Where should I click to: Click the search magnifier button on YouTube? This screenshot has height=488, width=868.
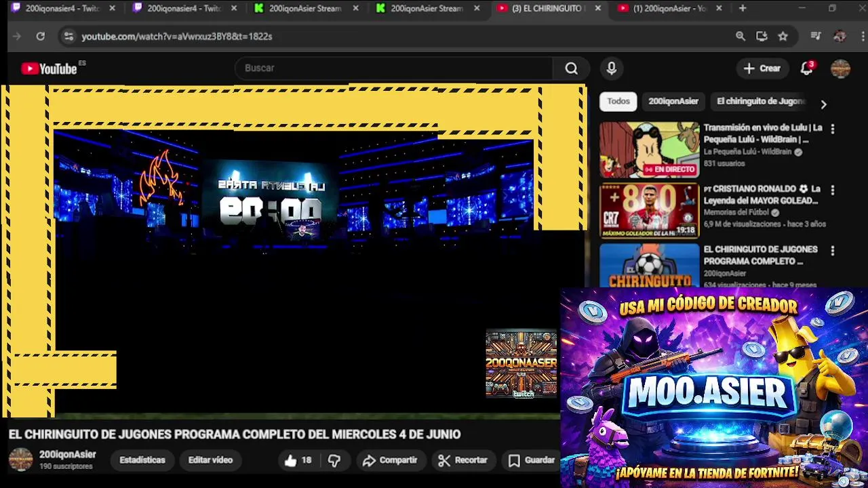571,68
